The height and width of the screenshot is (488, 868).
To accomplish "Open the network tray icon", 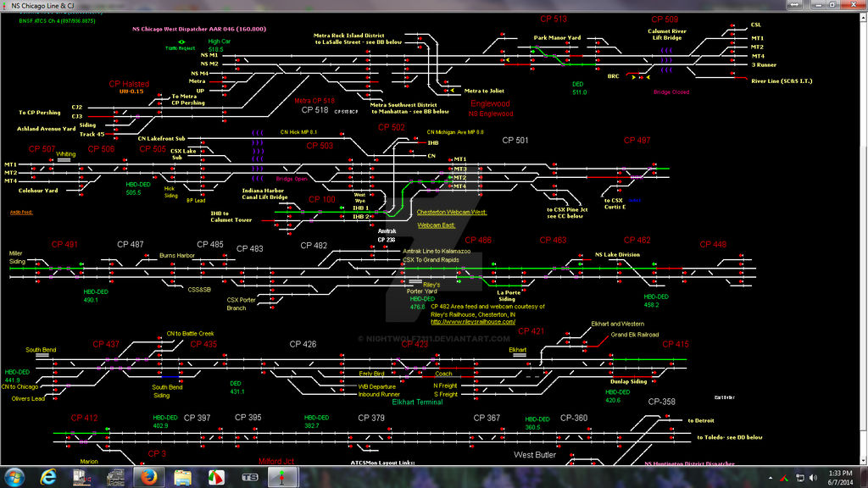I will pos(800,478).
